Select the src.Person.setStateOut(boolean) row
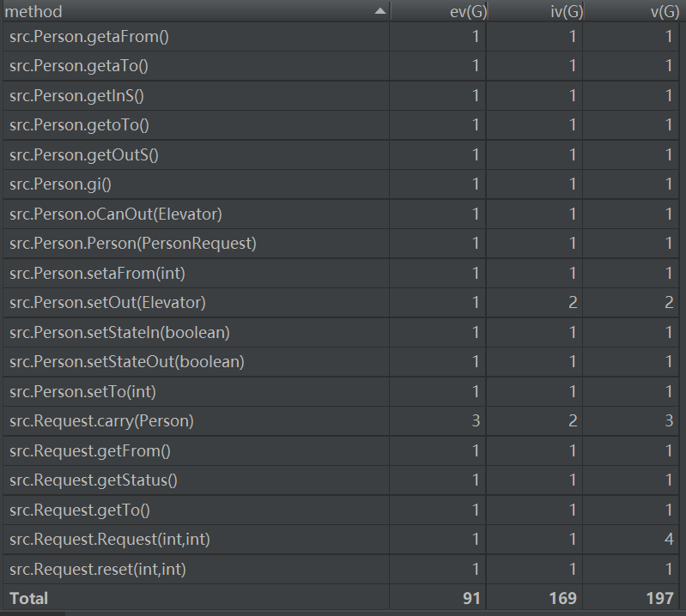Viewport: 686px width, 616px height. click(341, 362)
